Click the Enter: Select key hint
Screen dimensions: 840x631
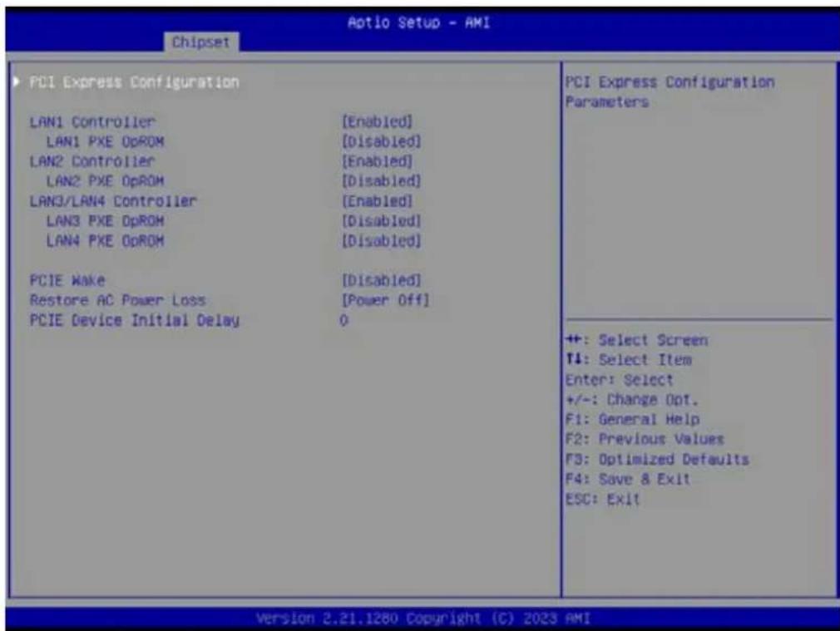point(620,380)
